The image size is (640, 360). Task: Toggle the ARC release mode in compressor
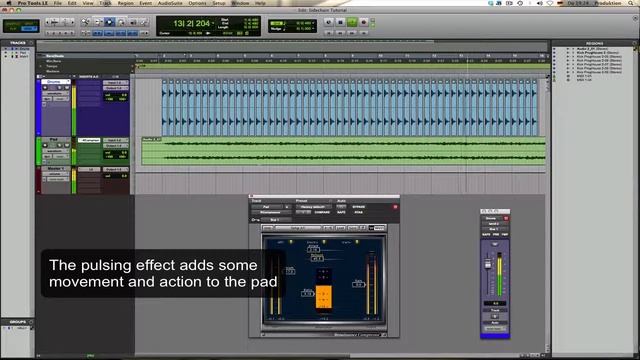click(x=291, y=242)
